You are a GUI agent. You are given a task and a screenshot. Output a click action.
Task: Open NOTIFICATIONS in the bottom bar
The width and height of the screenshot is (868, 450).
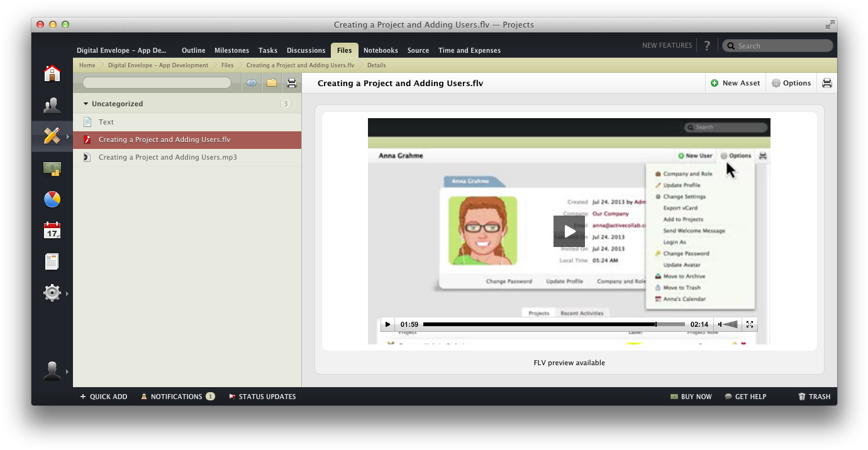tap(177, 397)
